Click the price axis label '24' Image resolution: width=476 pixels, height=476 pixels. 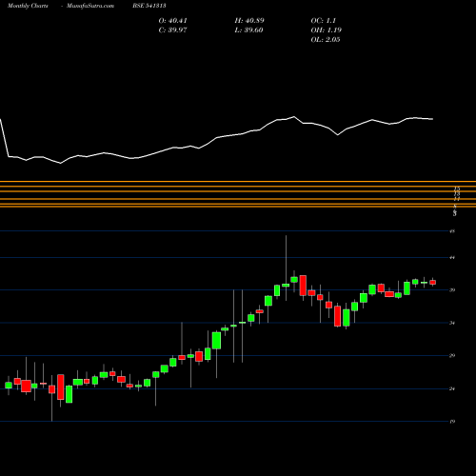click(452, 388)
